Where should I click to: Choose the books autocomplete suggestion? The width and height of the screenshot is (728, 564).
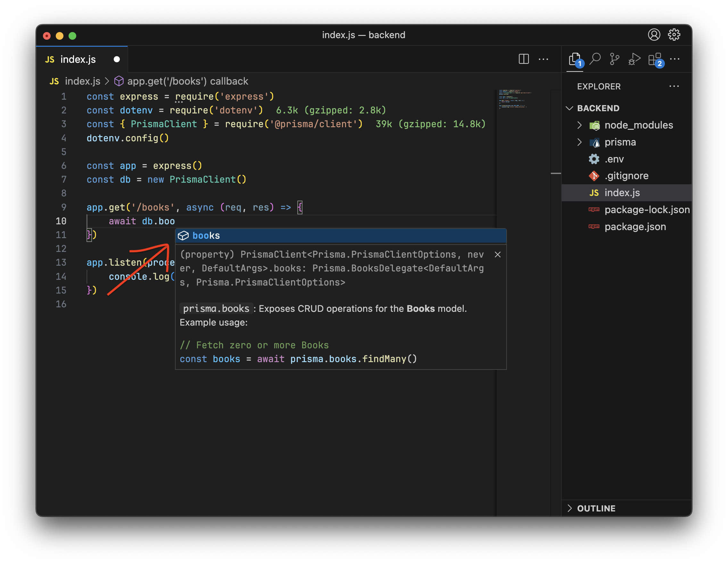point(206,236)
